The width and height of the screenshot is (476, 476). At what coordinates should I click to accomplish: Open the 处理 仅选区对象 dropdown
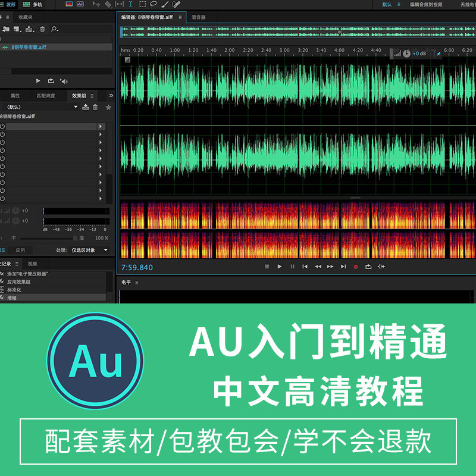(90, 250)
